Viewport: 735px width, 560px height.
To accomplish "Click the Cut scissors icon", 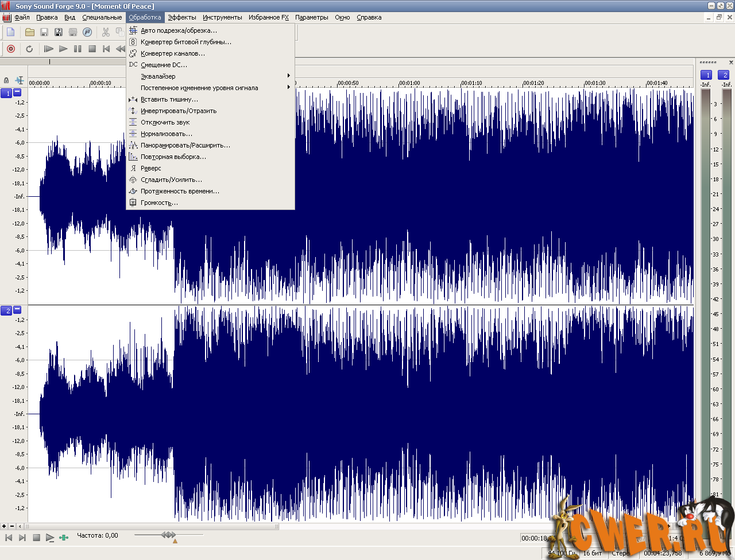I will click(106, 32).
